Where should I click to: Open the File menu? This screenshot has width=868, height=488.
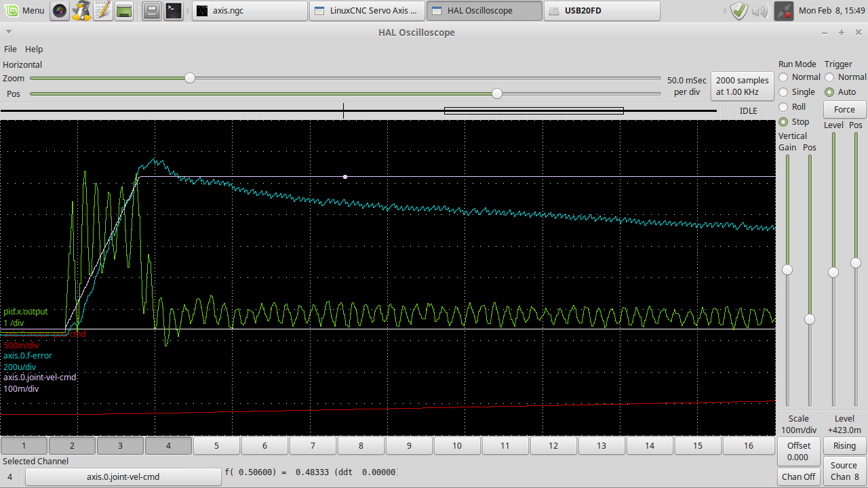(x=10, y=49)
